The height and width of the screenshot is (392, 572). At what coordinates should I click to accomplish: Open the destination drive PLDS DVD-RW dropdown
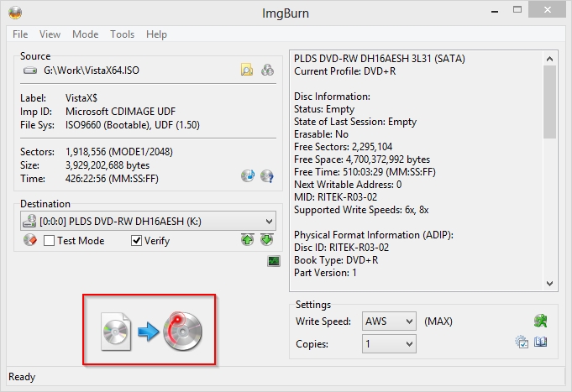coord(148,221)
